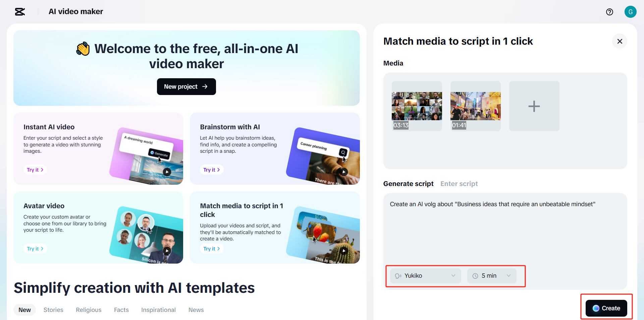The width and height of the screenshot is (644, 320).
Task: Switch to the Enter script tab
Action: tap(459, 184)
